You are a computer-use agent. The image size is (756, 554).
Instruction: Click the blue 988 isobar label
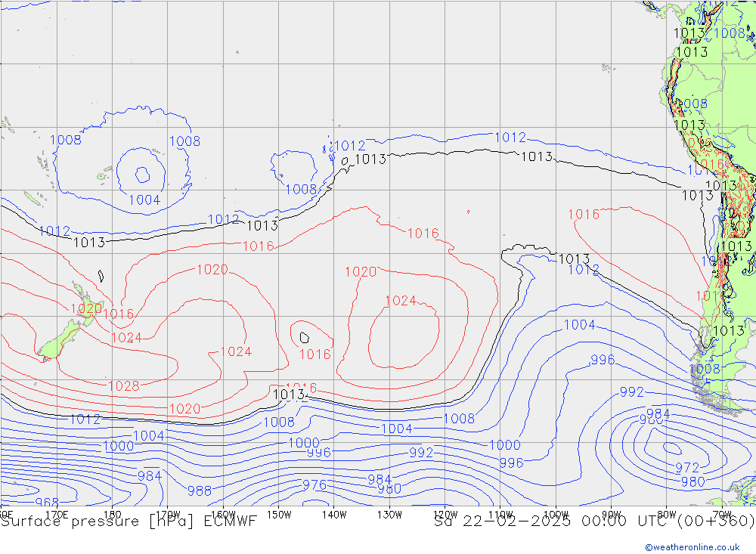point(200,491)
